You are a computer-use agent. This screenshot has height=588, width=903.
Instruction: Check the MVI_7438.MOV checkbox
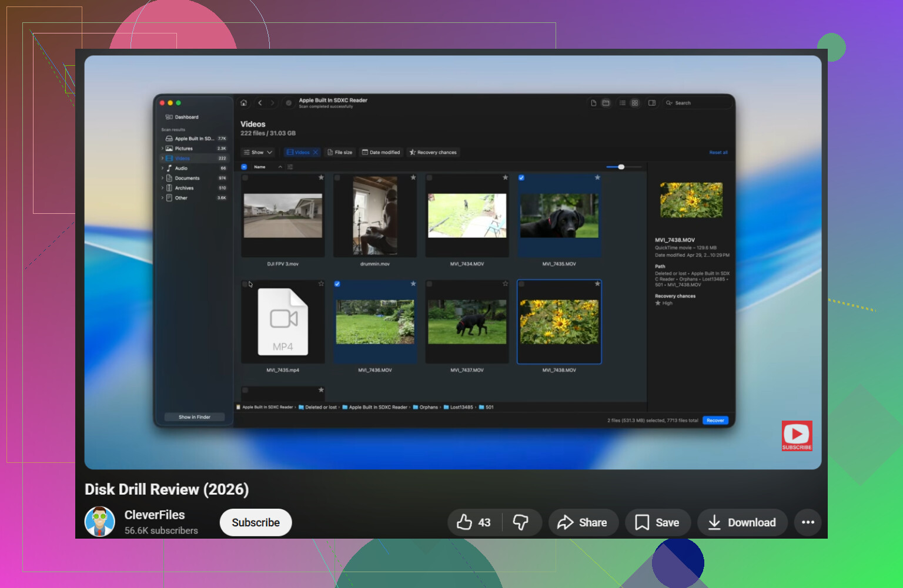pyautogui.click(x=521, y=284)
